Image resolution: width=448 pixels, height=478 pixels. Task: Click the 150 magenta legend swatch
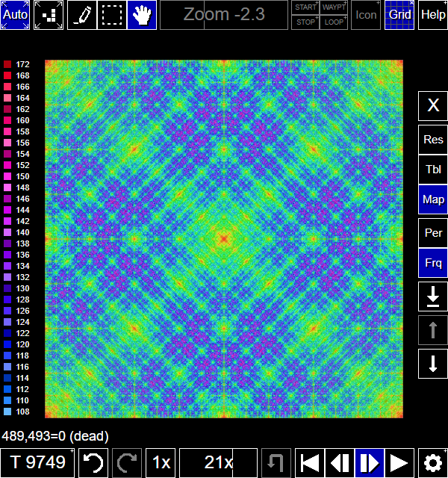(7, 176)
